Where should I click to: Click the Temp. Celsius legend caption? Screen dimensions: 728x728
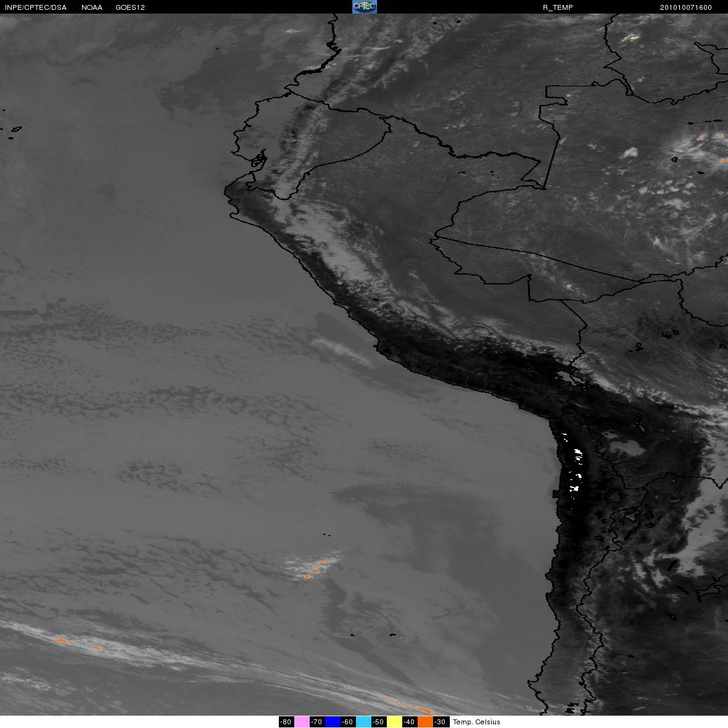click(476, 722)
